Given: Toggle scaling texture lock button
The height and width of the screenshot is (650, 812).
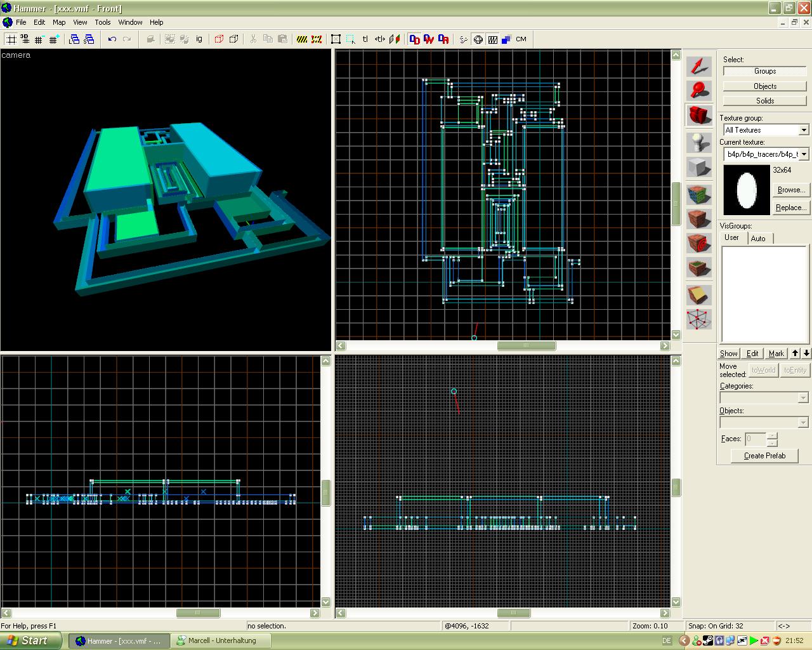Looking at the screenshot, I should tap(379, 39).
